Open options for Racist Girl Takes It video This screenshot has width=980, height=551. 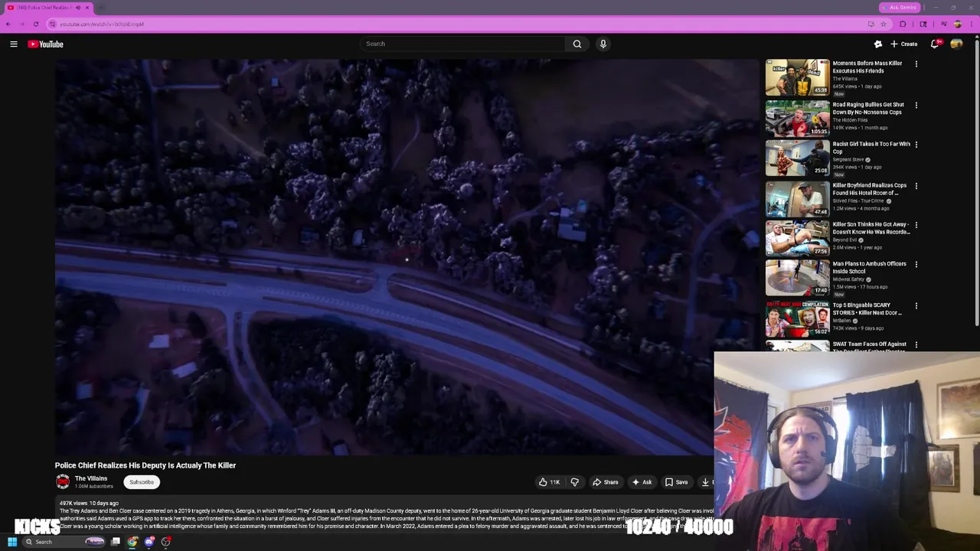click(916, 145)
